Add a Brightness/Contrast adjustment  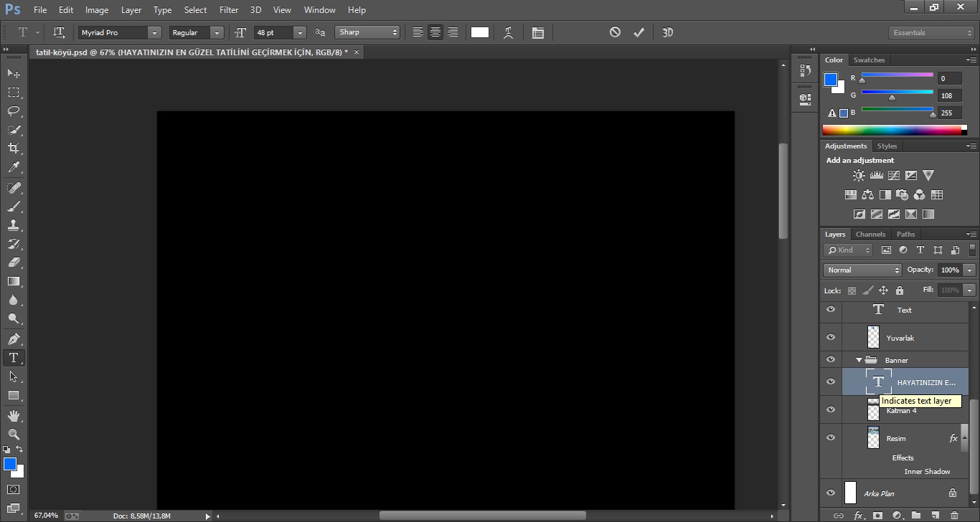coord(859,175)
